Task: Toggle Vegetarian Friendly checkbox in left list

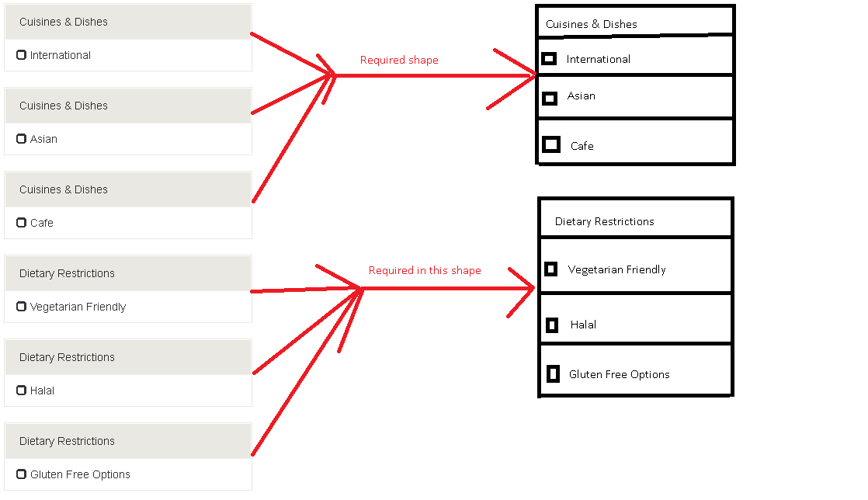Action: (21, 306)
